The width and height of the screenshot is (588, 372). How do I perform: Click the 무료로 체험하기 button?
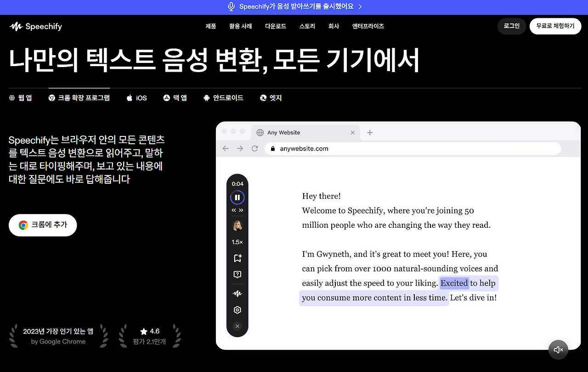tap(555, 26)
